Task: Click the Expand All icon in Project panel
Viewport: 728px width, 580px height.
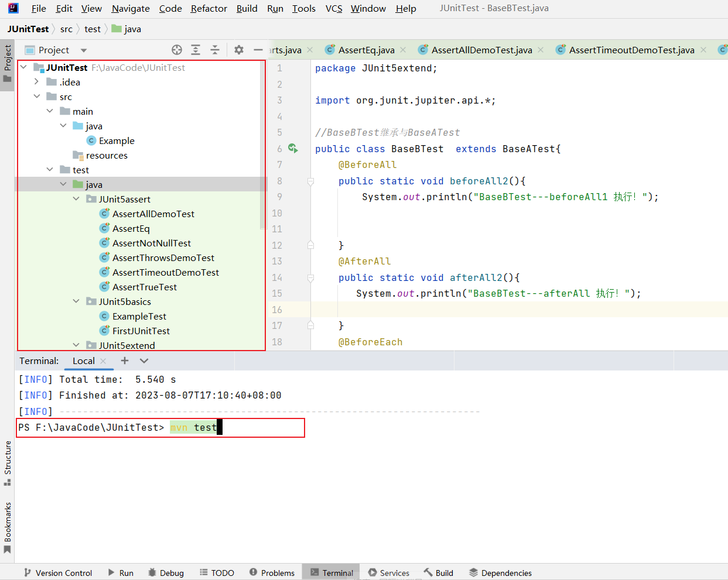Action: click(x=196, y=50)
